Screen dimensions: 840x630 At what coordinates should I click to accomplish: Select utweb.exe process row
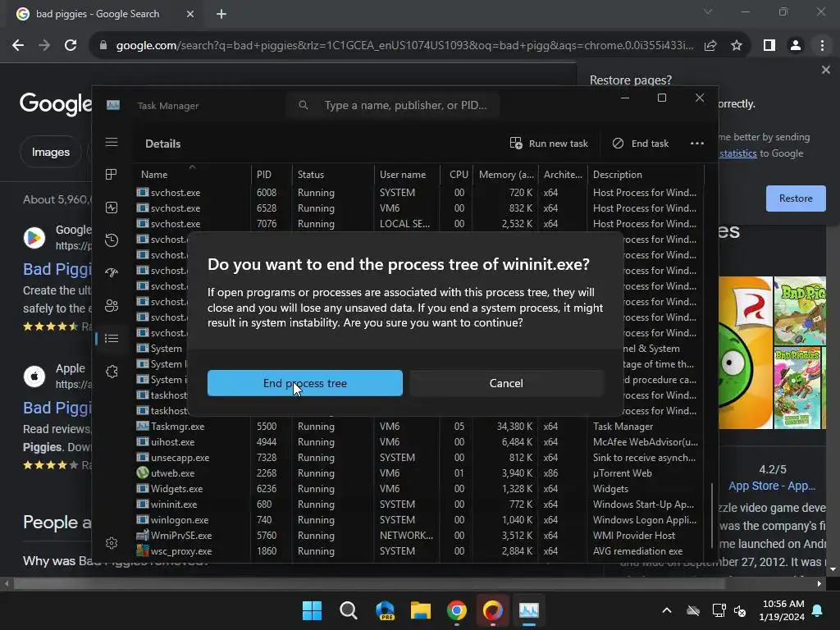click(x=419, y=473)
